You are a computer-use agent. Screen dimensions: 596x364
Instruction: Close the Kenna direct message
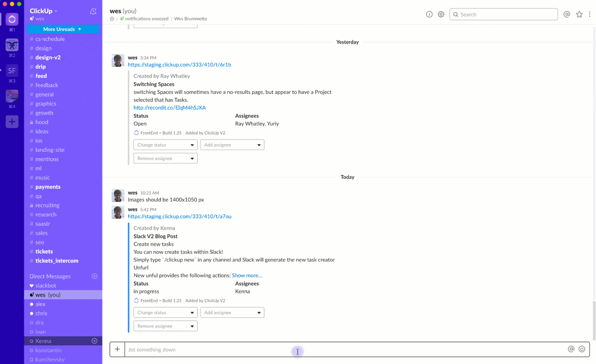click(x=94, y=341)
